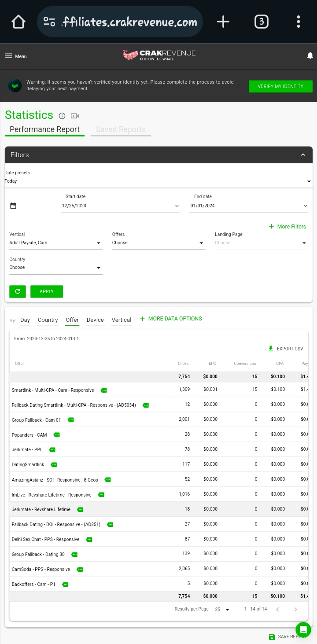
Task: Group report by Vertical
Action: click(122, 320)
